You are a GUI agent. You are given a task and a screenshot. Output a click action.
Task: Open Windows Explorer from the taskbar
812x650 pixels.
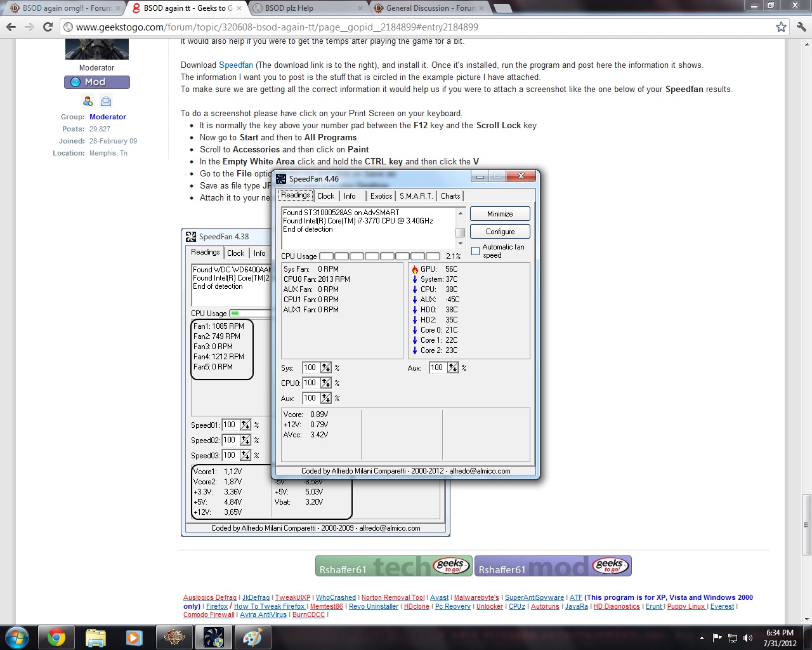(96, 637)
